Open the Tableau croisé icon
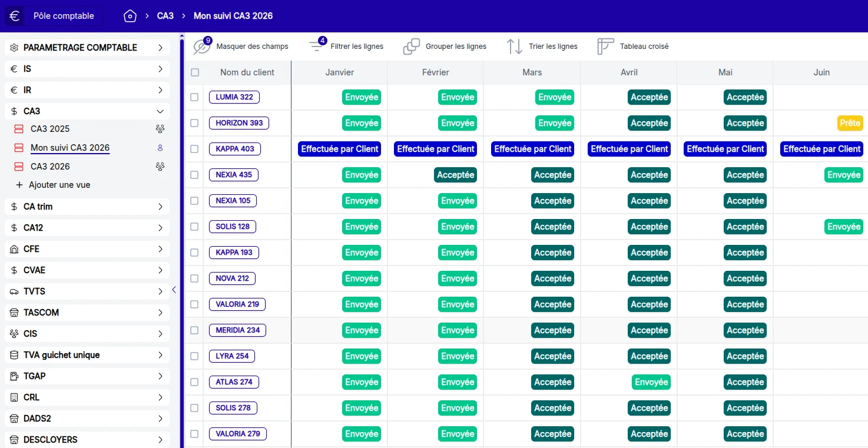Viewport: 868px width, 448px height. (x=605, y=47)
